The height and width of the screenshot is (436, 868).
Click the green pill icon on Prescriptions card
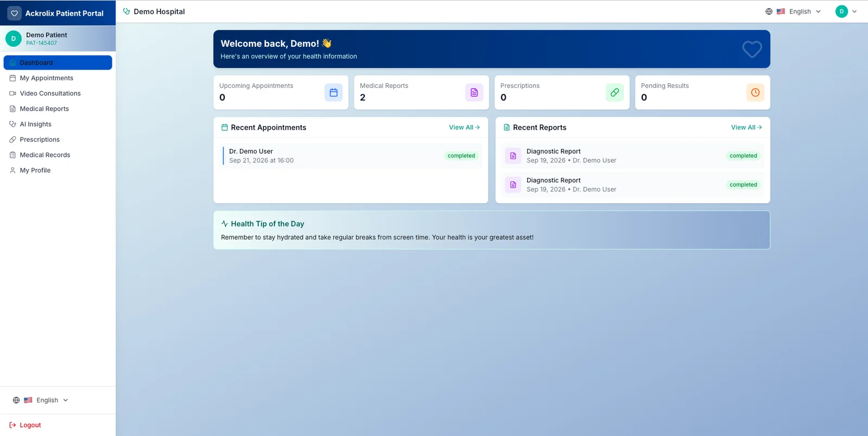[615, 92]
